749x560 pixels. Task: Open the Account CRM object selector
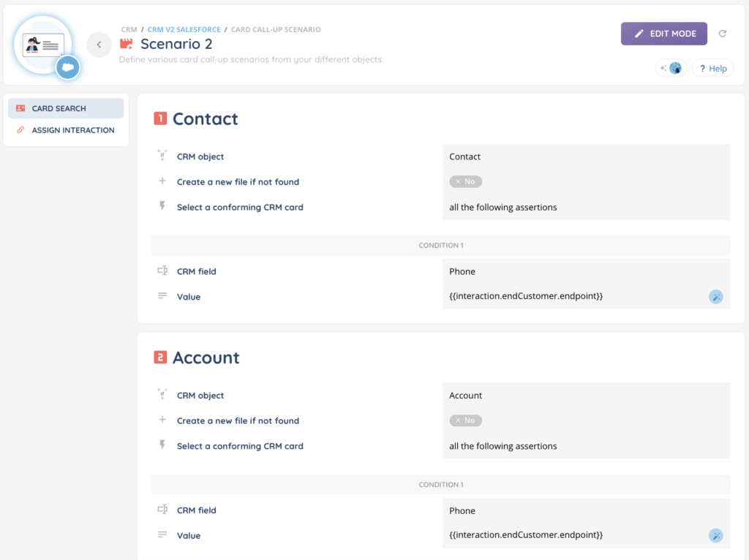coord(585,396)
